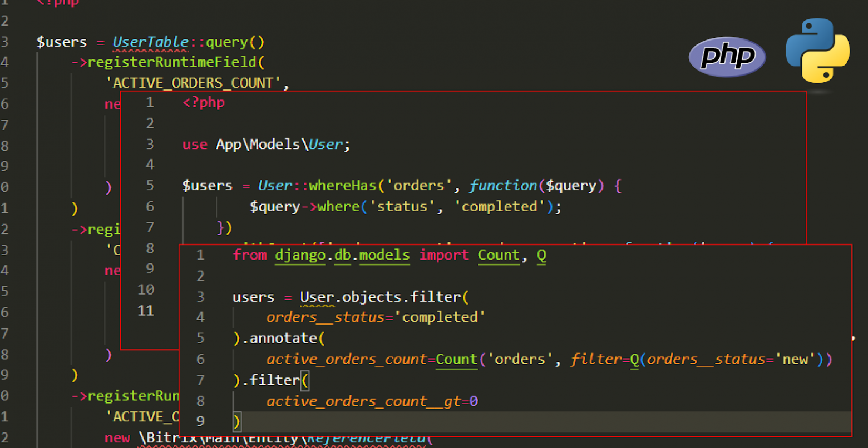
Task: Click line number 9 on highlighted line
Action: pyautogui.click(x=200, y=421)
